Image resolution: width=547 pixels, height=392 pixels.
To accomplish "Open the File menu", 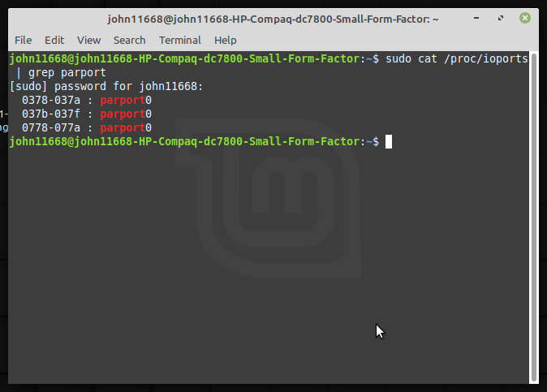I will click(x=23, y=41).
